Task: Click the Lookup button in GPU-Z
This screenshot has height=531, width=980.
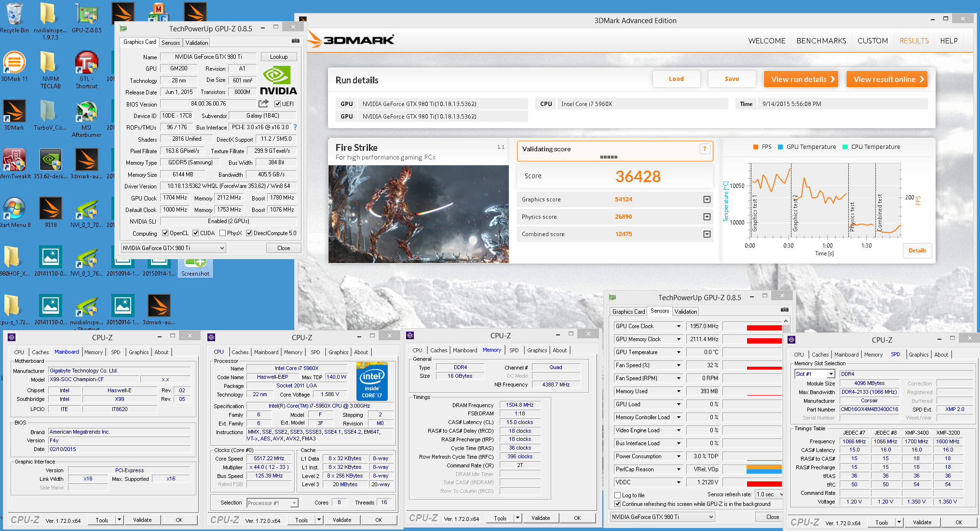Action: tap(279, 57)
